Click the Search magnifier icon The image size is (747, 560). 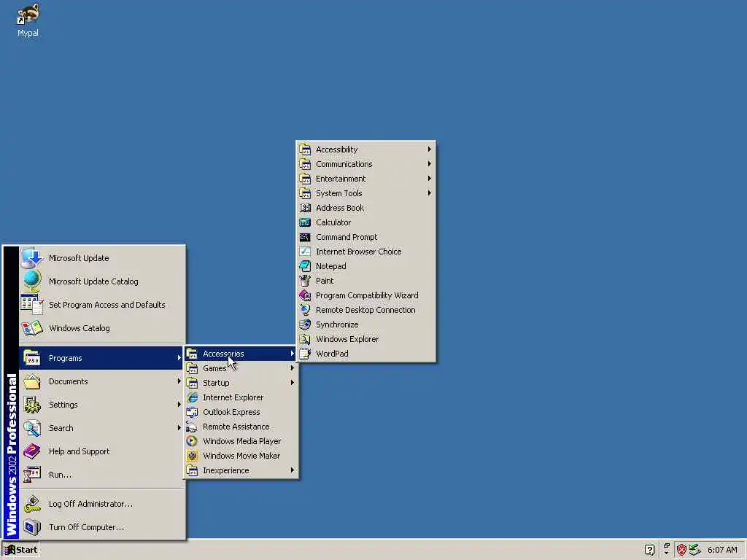(x=32, y=428)
